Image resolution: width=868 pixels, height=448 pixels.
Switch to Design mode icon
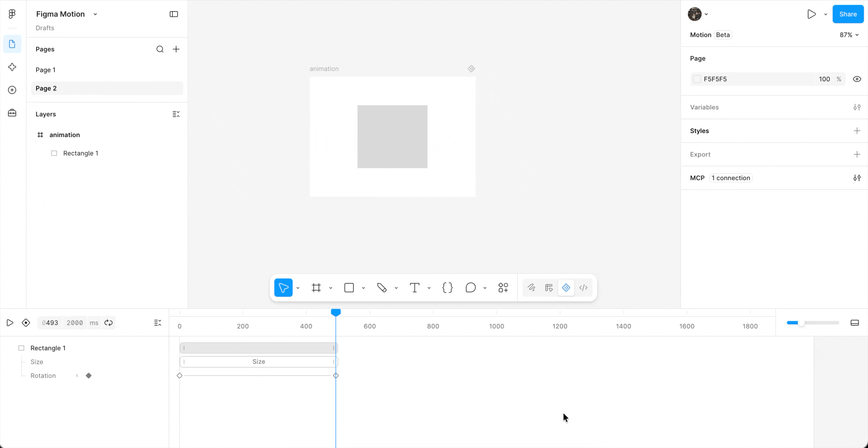549,288
